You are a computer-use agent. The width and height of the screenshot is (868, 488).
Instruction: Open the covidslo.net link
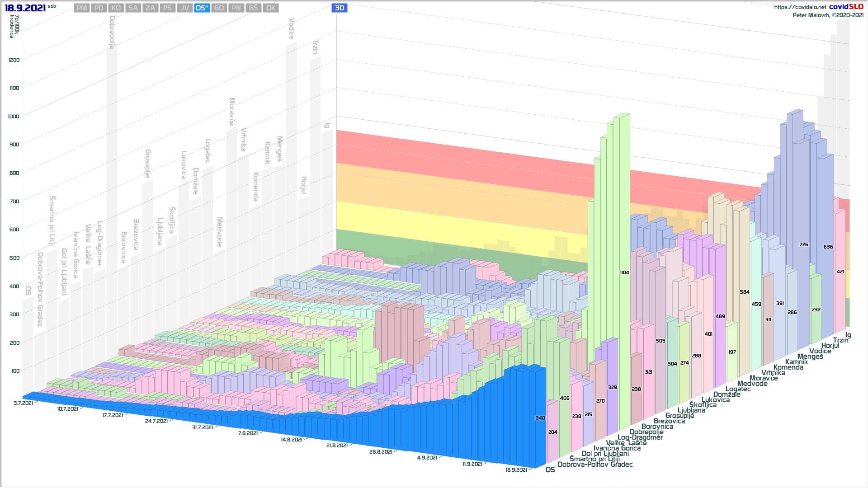(x=800, y=7)
